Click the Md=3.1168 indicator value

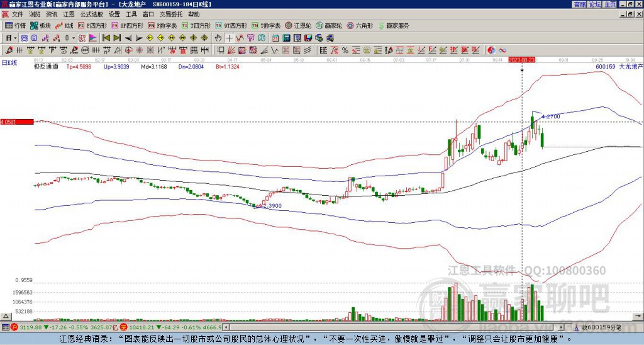(x=154, y=67)
